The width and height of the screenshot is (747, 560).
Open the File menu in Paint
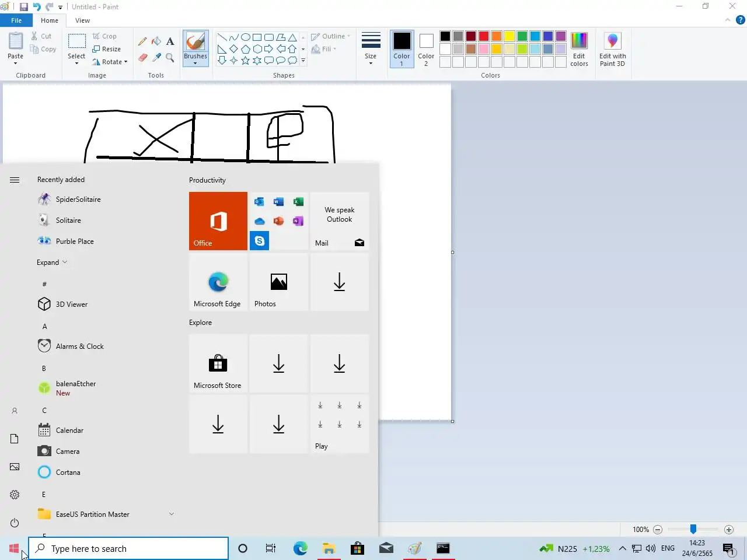(x=16, y=20)
